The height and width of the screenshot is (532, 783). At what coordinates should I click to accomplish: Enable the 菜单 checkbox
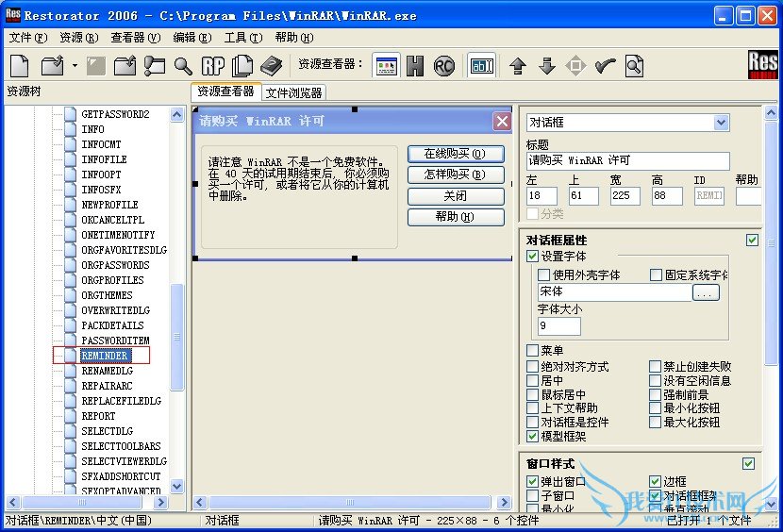pos(533,351)
